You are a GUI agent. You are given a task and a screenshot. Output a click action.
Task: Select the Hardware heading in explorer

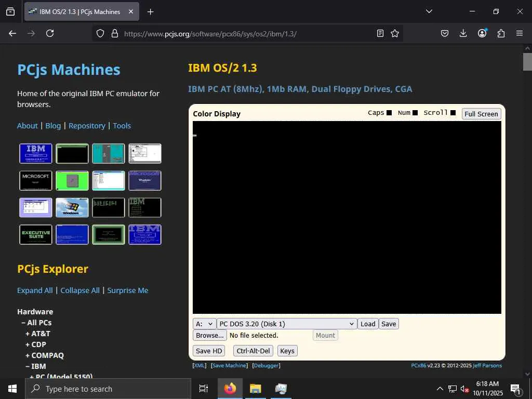pyautogui.click(x=35, y=312)
